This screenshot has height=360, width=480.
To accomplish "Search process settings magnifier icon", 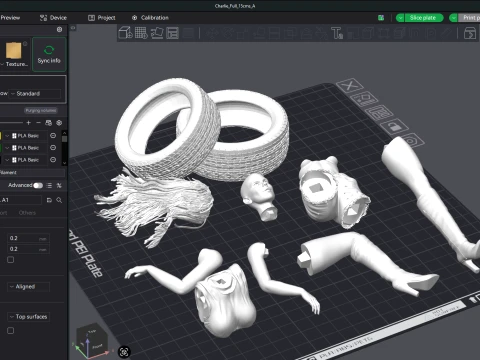I will [59, 200].
